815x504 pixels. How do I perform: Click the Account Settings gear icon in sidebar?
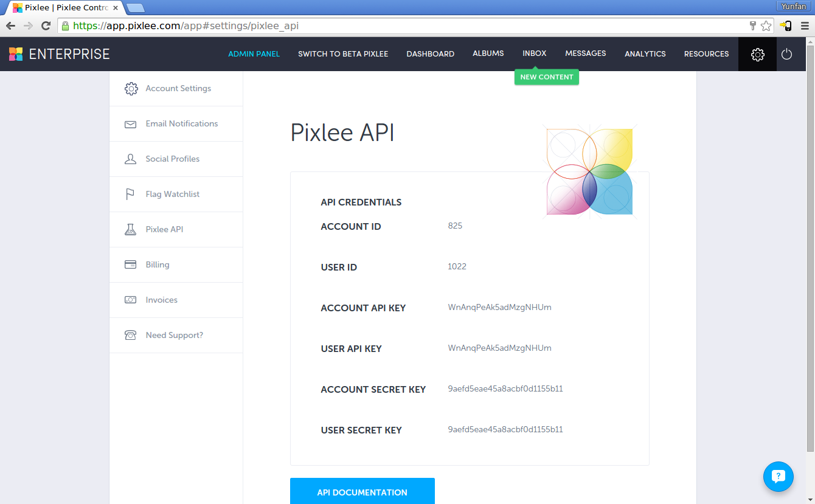(131, 89)
